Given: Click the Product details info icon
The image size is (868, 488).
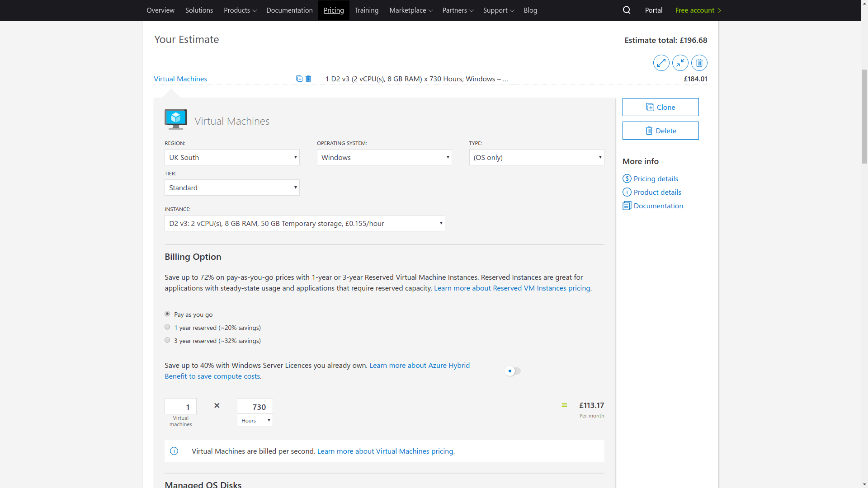Looking at the screenshot, I should pos(627,192).
